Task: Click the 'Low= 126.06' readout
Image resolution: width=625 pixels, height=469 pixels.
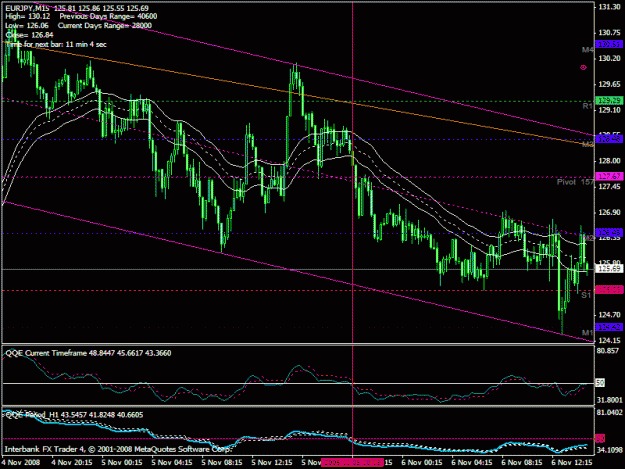Action: pyautogui.click(x=27, y=26)
